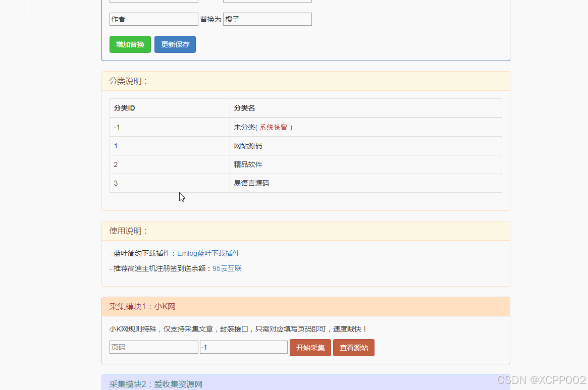Image resolution: width=588 pixels, height=390 pixels.
Task: Click the 采集模块1：小K网 heading
Action: click(306, 307)
